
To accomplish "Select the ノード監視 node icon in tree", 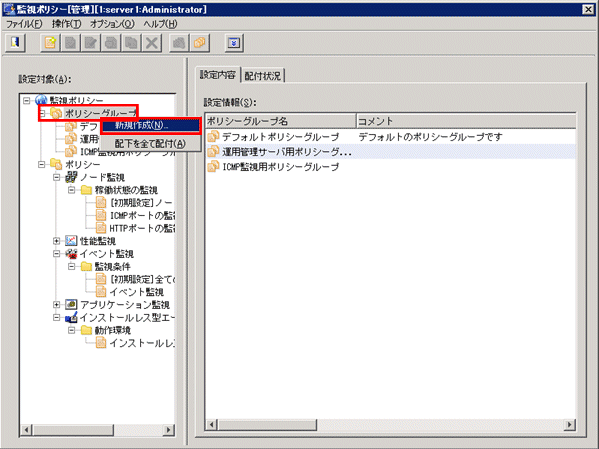I will click(71, 177).
